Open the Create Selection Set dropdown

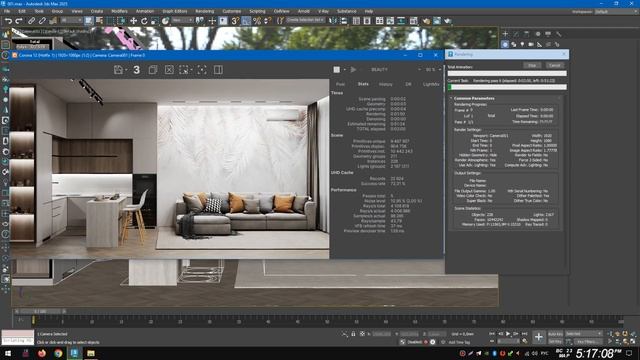(x=305, y=20)
